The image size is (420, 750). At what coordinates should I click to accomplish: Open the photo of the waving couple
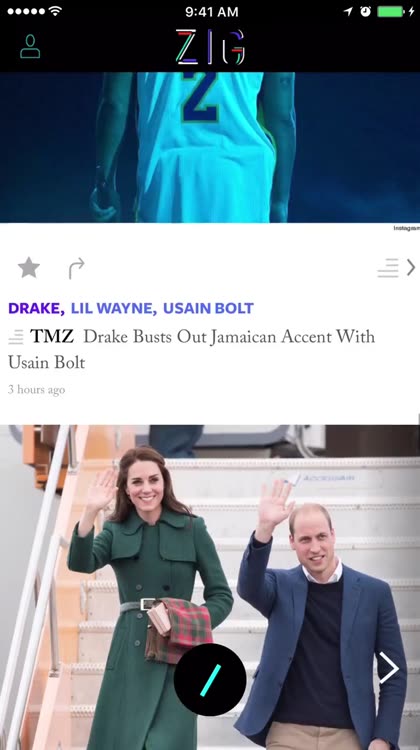tap(210, 587)
